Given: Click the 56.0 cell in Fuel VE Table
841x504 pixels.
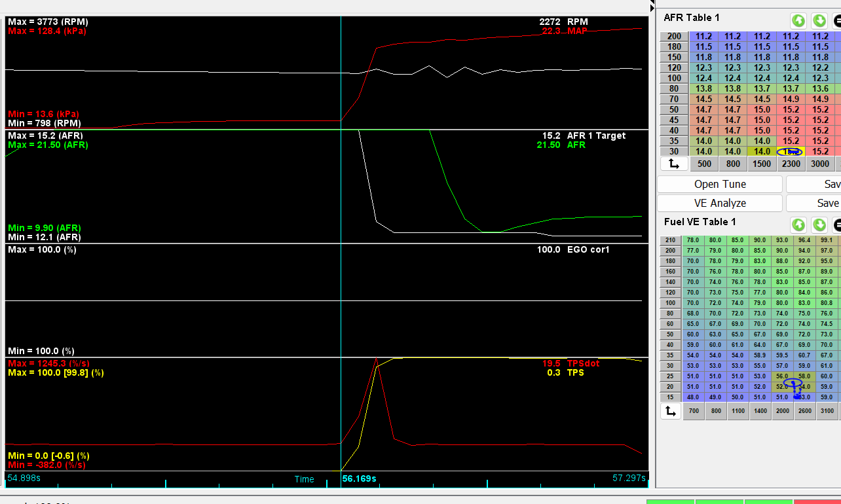Looking at the screenshot, I should click(x=782, y=376).
